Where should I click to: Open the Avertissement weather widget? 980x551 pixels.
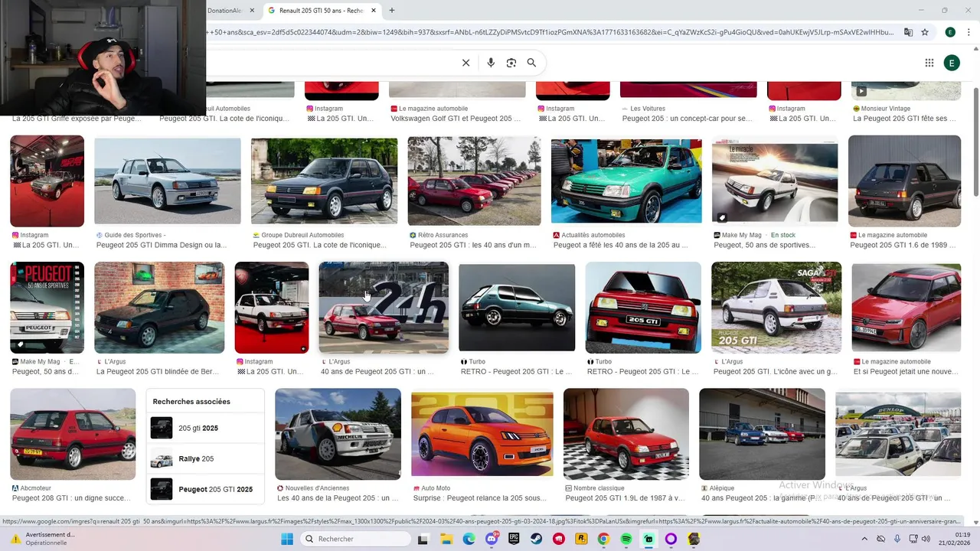tap(42, 539)
